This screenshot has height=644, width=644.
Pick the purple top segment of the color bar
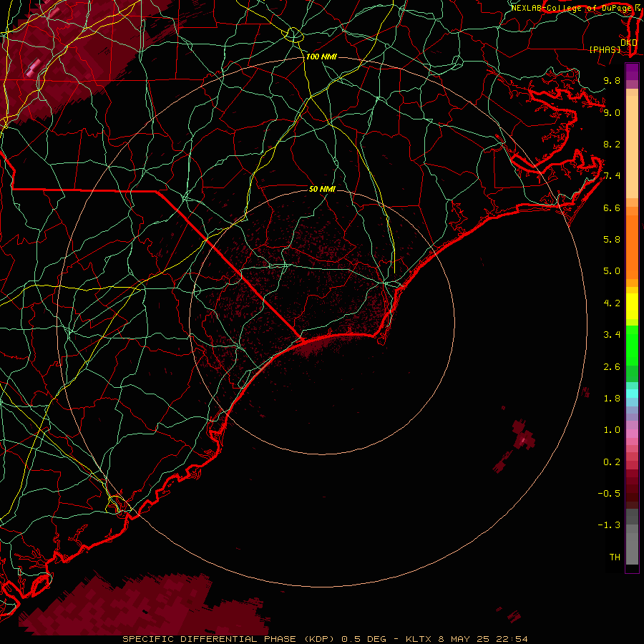point(632,72)
